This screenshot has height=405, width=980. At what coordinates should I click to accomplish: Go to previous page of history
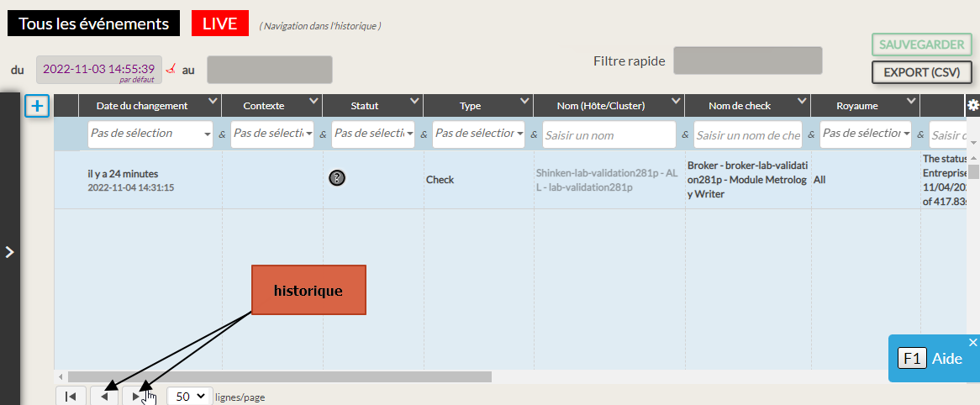[104, 397]
